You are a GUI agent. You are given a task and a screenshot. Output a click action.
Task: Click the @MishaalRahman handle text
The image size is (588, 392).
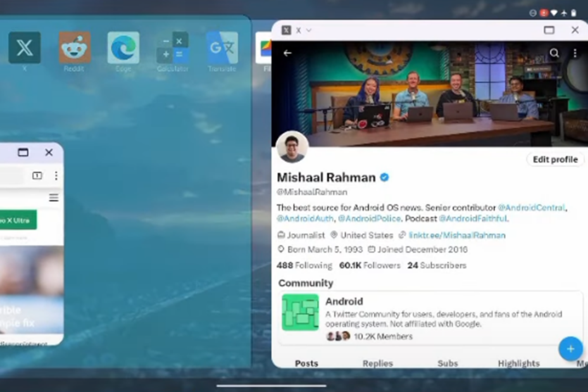[x=312, y=192]
